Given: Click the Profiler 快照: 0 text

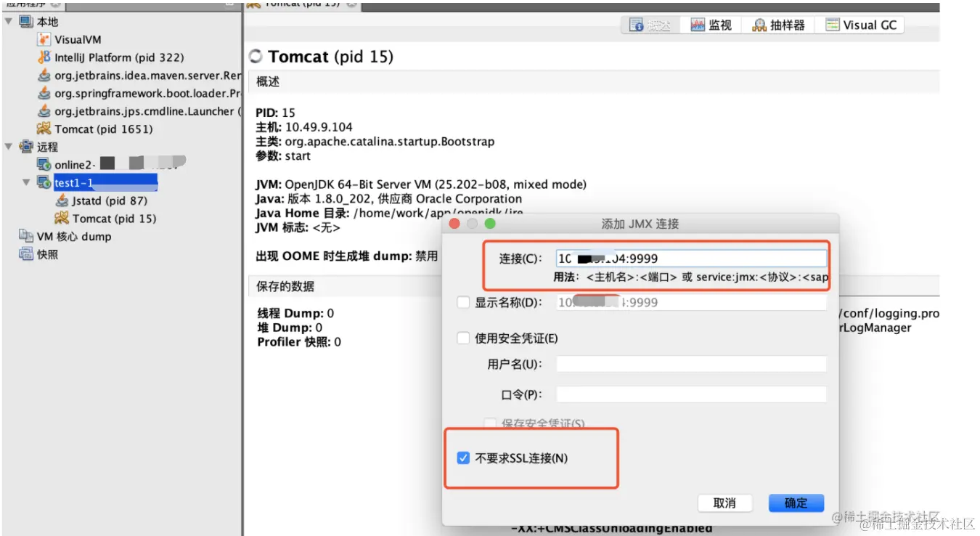Looking at the screenshot, I should [299, 341].
